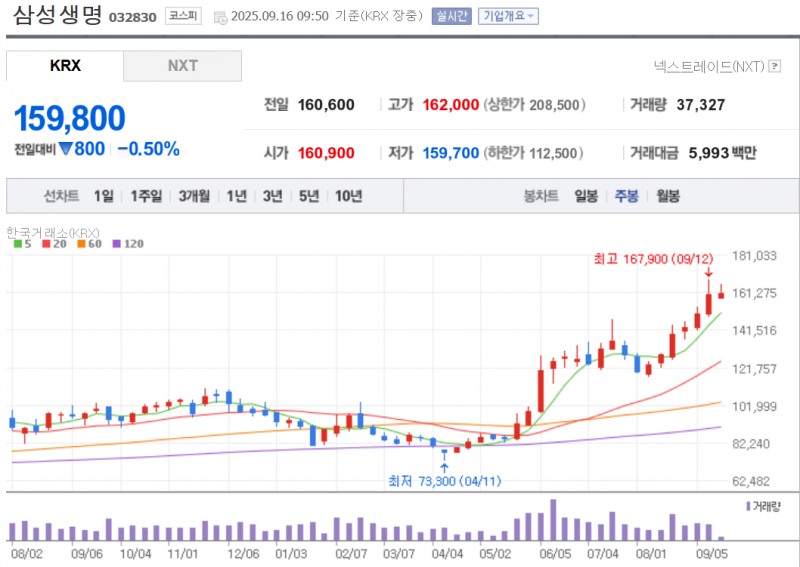Select the 1주일 line chart
Image resolution: width=800 pixels, height=567 pixels.
point(146,196)
